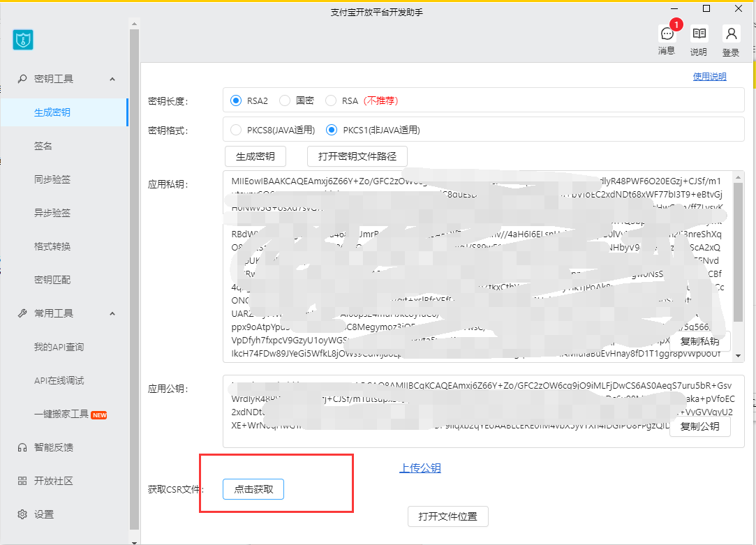Click the 支付宝开放平台开发助手 title text

376,13
